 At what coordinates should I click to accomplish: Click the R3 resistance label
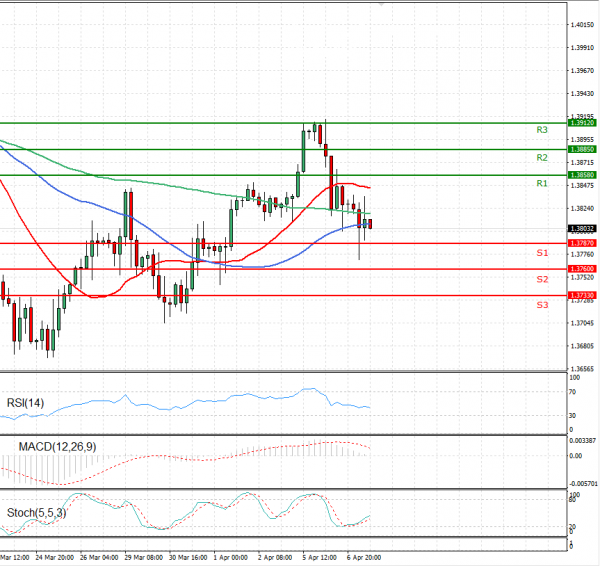[x=542, y=130]
